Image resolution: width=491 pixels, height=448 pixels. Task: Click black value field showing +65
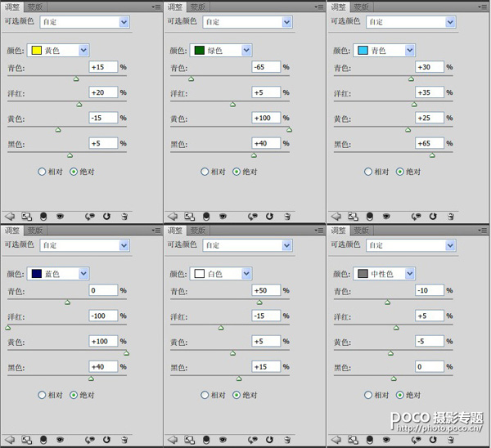coord(430,143)
